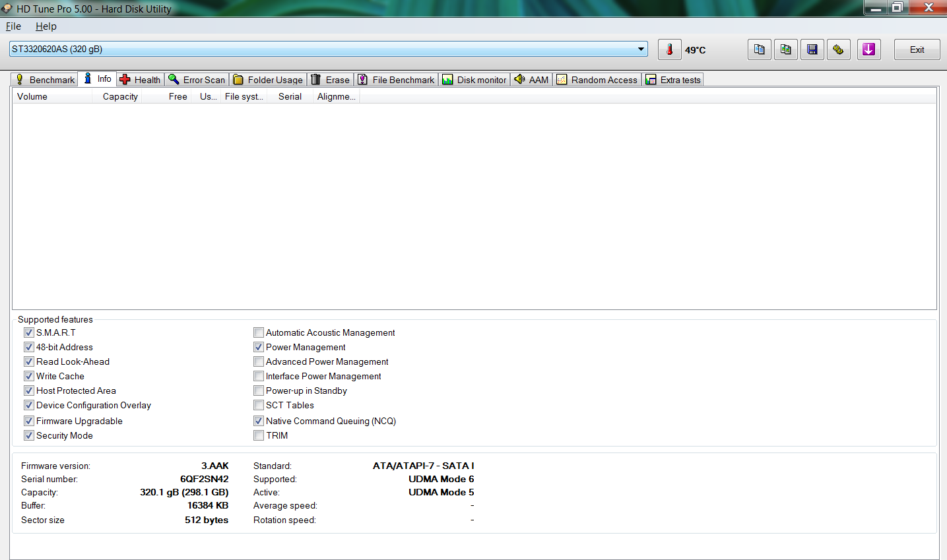
Task: Click the active value UDMA Mode 5
Action: 441,492
